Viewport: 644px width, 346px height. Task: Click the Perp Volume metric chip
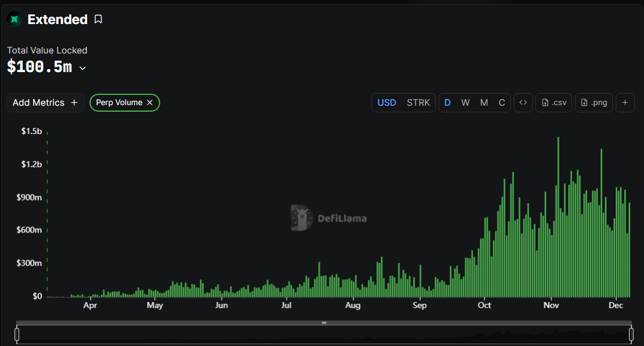click(x=119, y=103)
